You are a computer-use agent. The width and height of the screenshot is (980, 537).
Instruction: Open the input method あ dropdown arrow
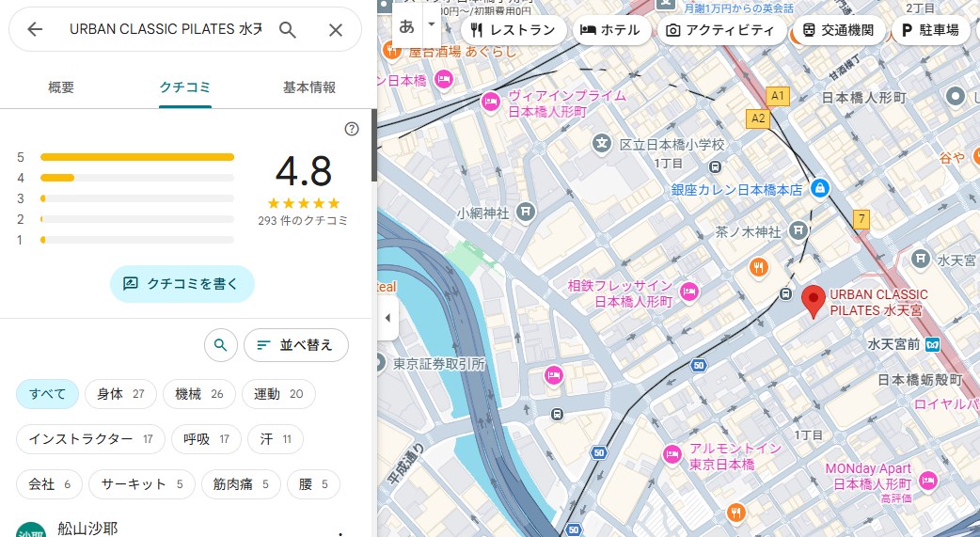(x=431, y=24)
